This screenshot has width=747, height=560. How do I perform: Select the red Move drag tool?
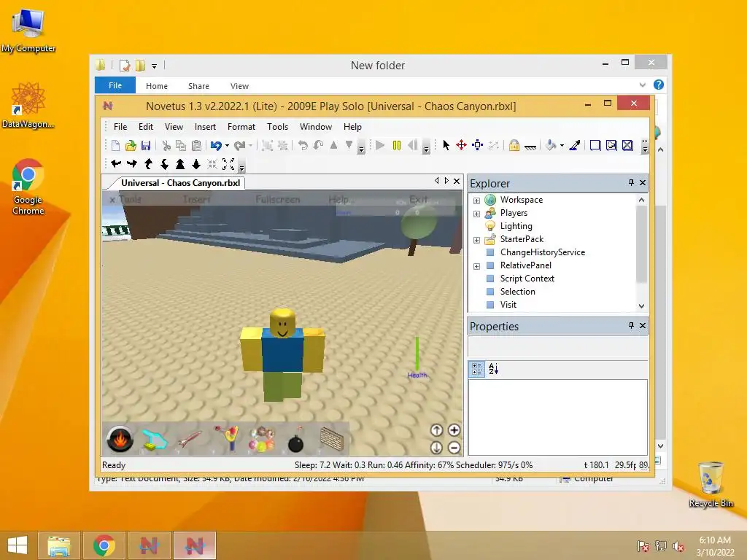461,145
